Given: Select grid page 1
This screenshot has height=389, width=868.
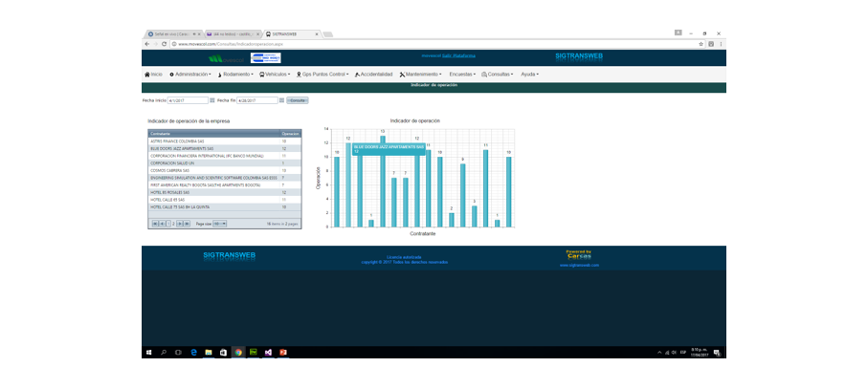Looking at the screenshot, I should [168, 224].
